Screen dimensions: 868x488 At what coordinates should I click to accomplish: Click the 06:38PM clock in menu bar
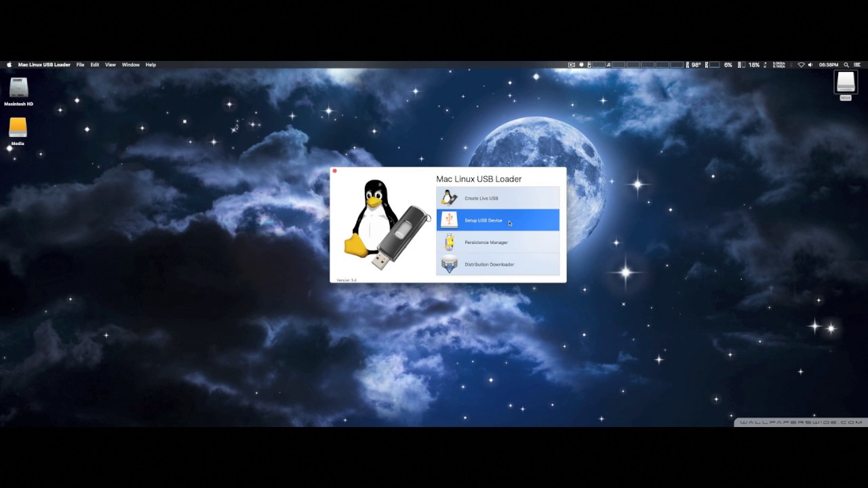click(829, 65)
